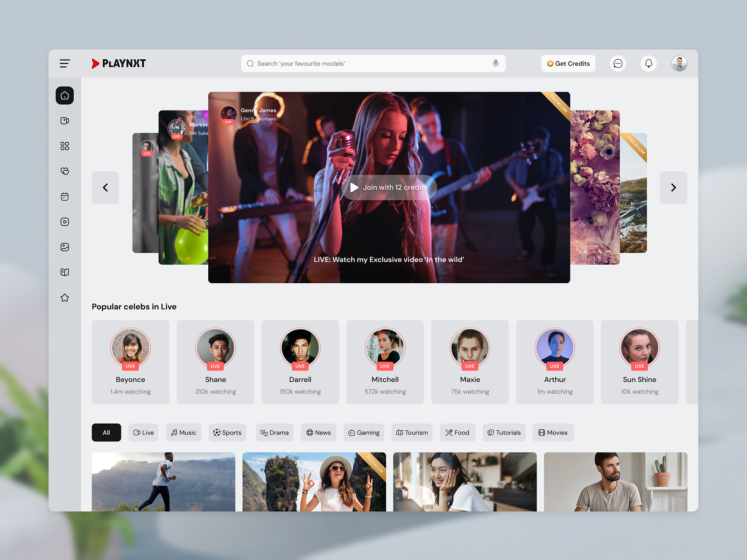Toggle the Music category filter
747x560 pixels.
point(183,433)
